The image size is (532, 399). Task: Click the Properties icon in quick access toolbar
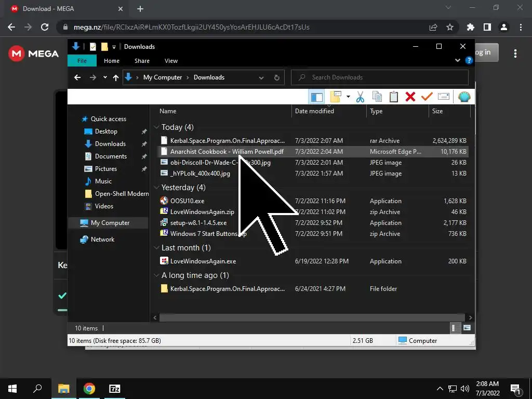point(92,47)
